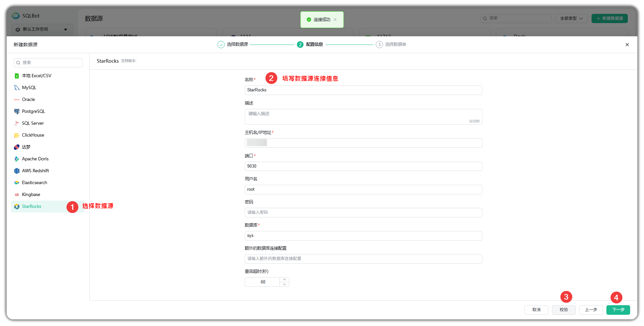Click the validate connection button
Screen dimensions: 644x326
tap(563, 310)
